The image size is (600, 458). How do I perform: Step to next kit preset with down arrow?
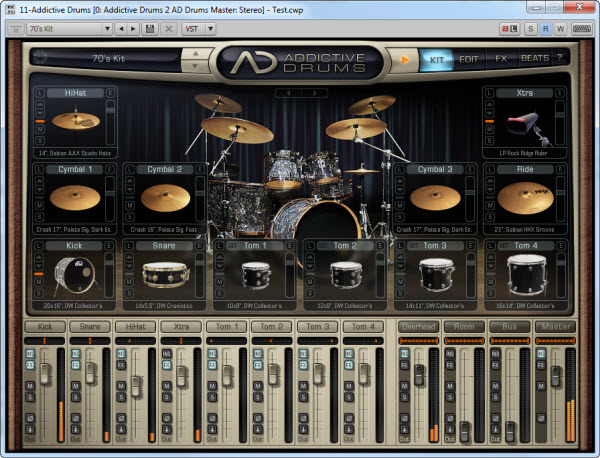(196, 66)
